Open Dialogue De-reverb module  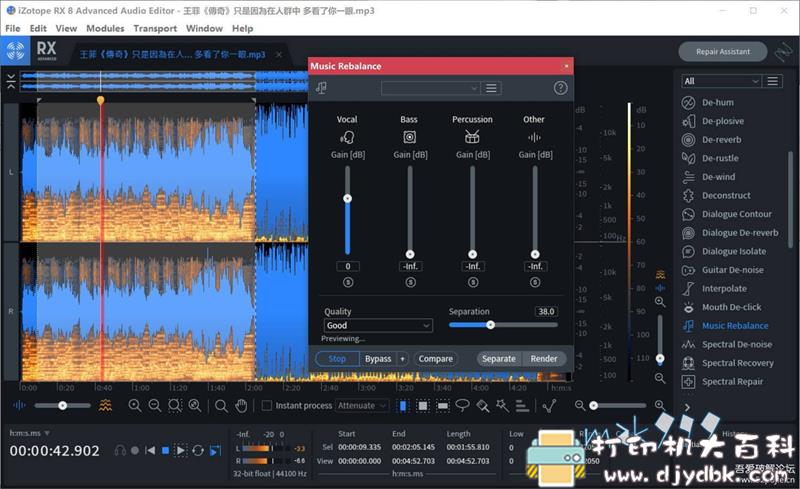click(740, 233)
